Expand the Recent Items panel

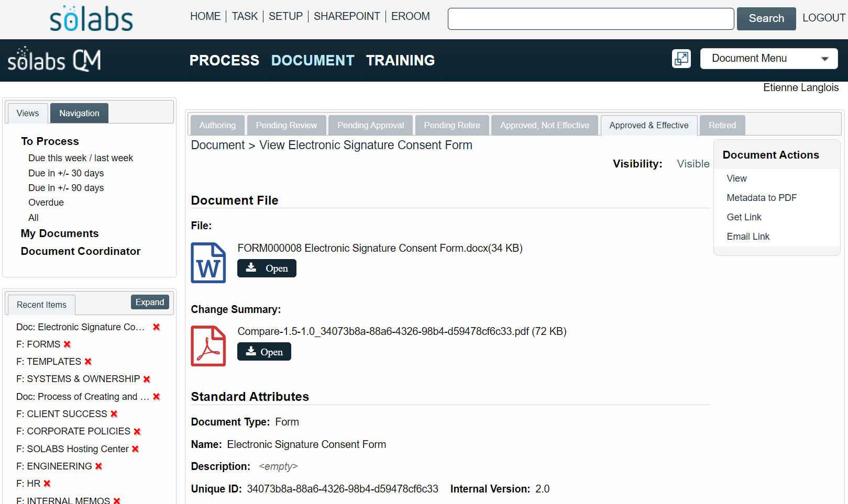(x=150, y=302)
